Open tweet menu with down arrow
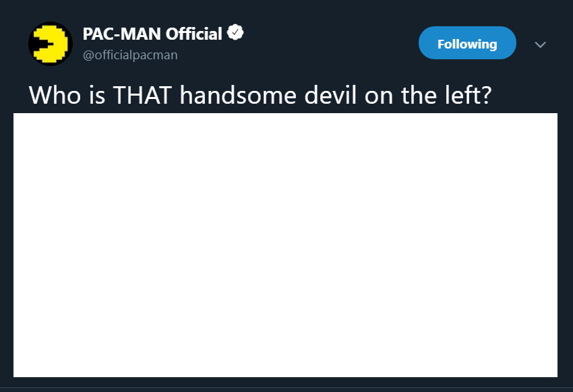This screenshot has height=392, width=573. coord(540,44)
